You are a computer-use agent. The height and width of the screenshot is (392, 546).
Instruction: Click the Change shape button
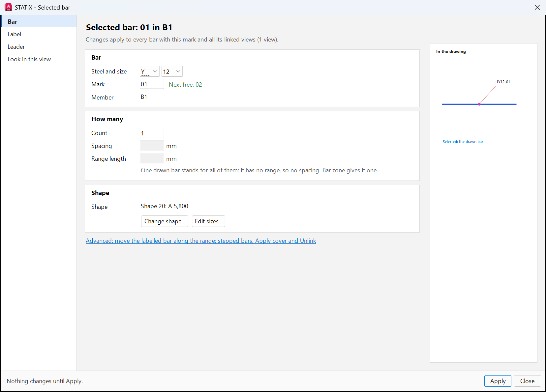pos(165,221)
